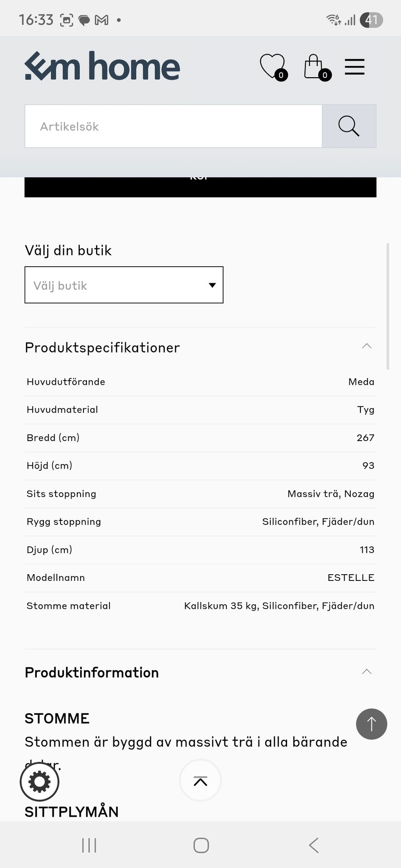Viewport: 401px width, 868px height.
Task: Tap the Android home button
Action: (x=200, y=845)
